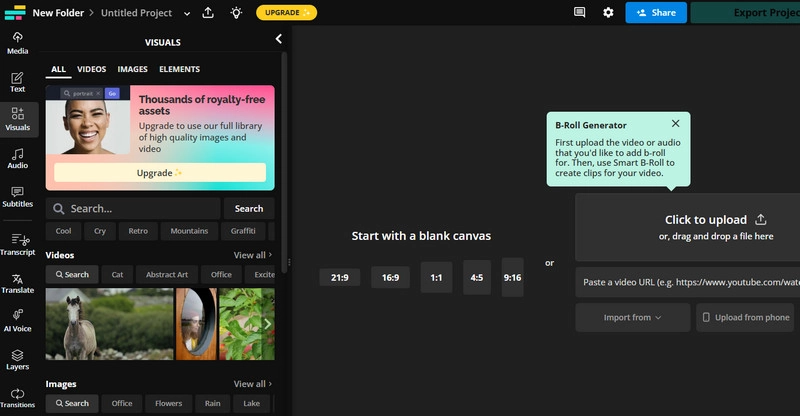Image resolution: width=800 pixels, height=416 pixels.
Task: Collapse the Visuals panel with chevron
Action: coord(279,39)
